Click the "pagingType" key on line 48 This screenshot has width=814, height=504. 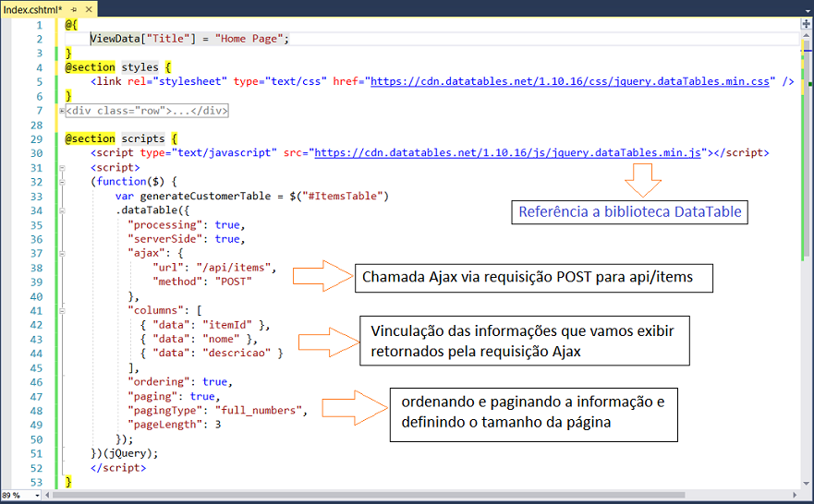tap(165, 411)
